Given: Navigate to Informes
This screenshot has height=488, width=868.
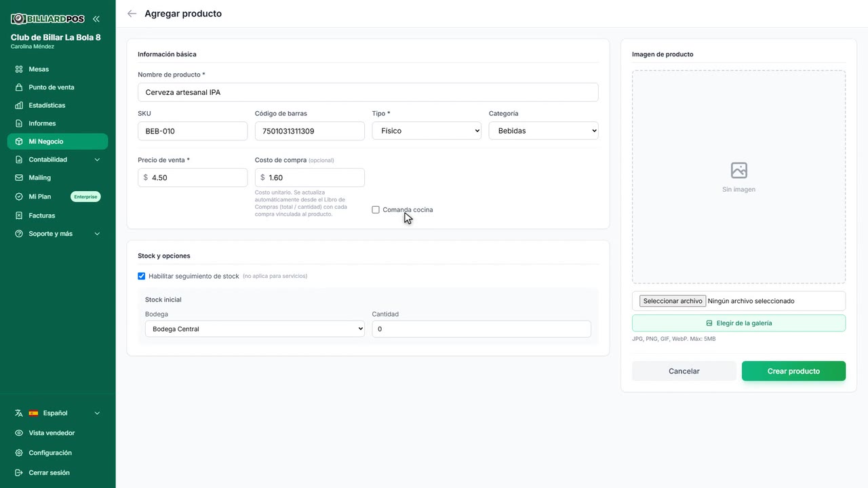Looking at the screenshot, I should point(58,123).
